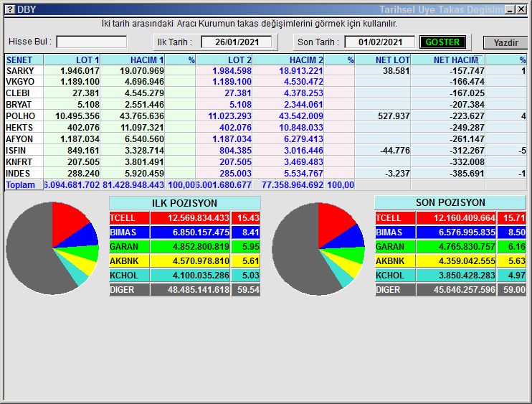Close the Tarihsel Uye Takas window

click(521, 9)
